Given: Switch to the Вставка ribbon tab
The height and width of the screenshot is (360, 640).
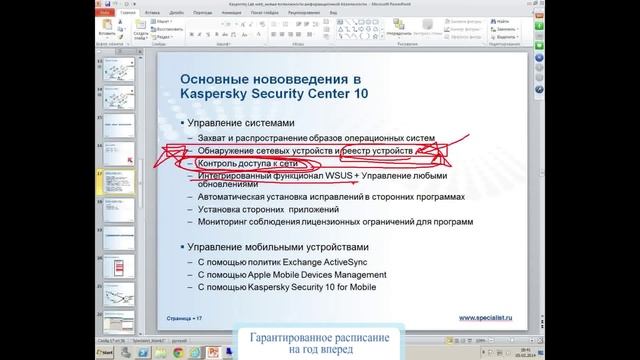Looking at the screenshot, I should coord(152,13).
